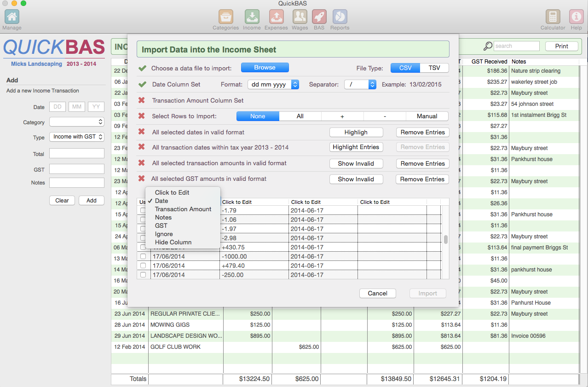This screenshot has width=588, height=387.
Task: Click the Browse button
Action: (x=265, y=68)
